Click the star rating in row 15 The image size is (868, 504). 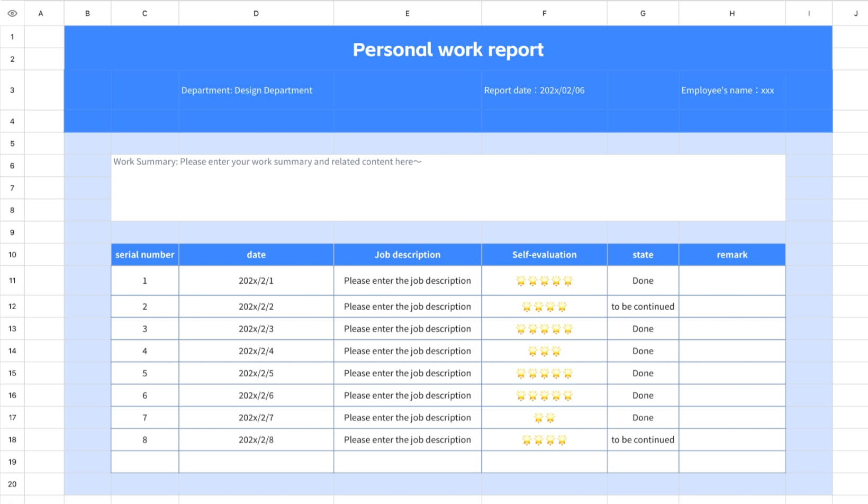click(x=544, y=373)
